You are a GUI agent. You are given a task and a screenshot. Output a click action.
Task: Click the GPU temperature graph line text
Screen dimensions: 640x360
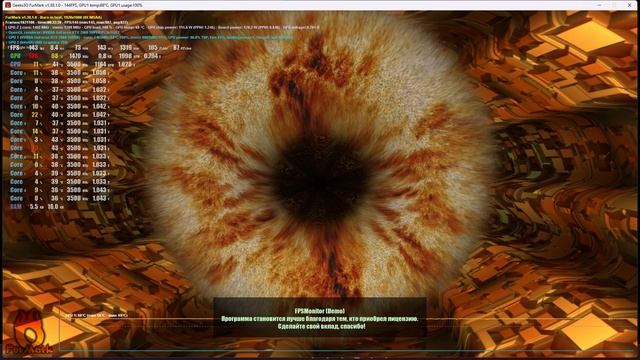[x=96, y=316]
